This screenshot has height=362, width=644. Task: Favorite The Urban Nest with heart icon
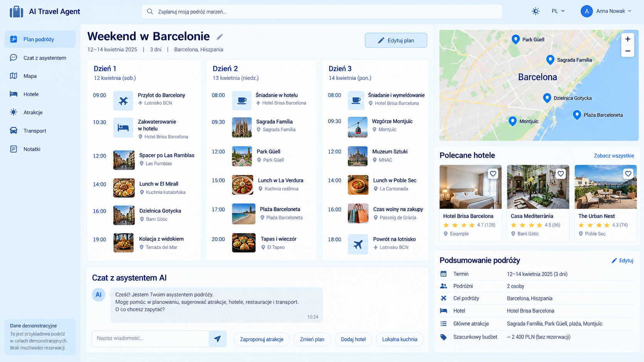pos(628,174)
